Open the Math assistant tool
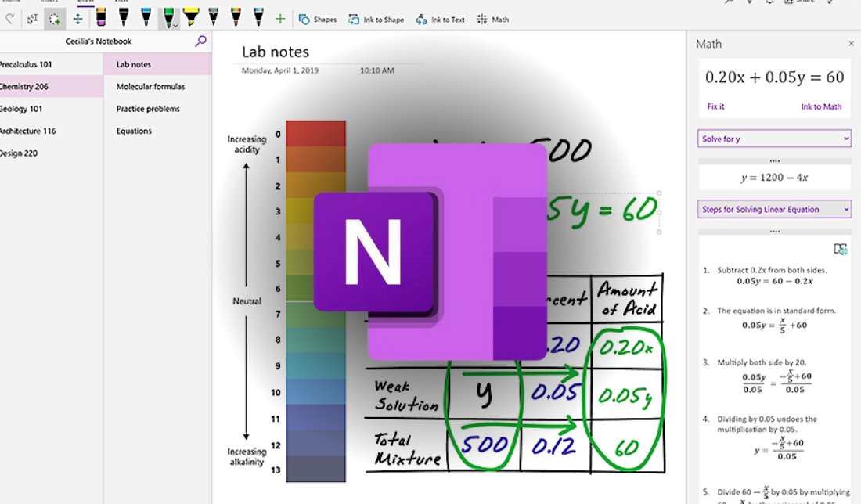This screenshot has width=861, height=504. point(492,20)
